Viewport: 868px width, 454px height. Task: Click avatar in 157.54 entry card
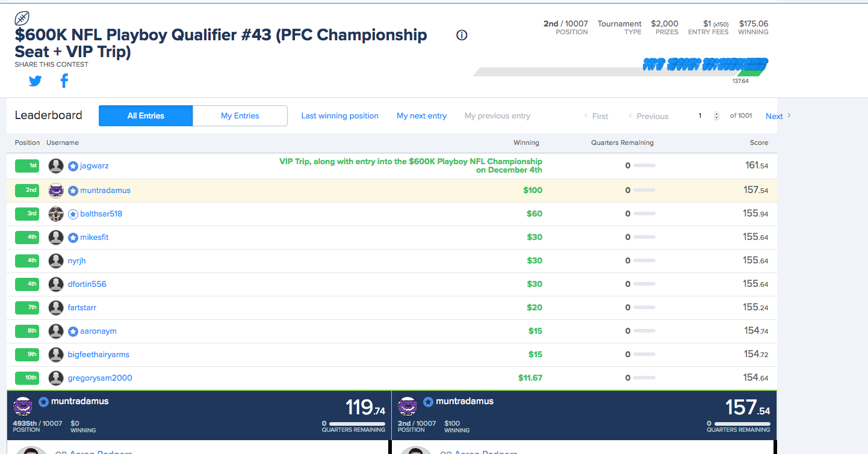(408, 406)
